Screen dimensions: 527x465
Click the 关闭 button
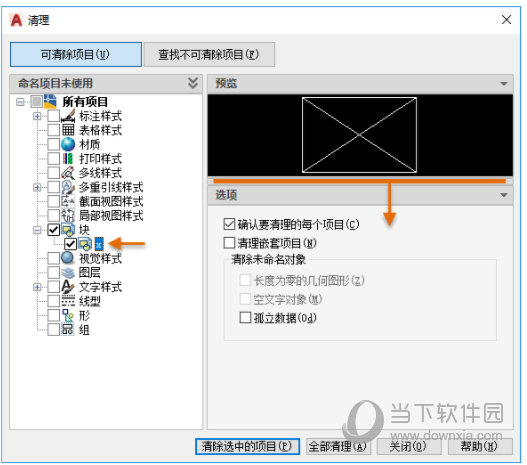pyautogui.click(x=409, y=447)
